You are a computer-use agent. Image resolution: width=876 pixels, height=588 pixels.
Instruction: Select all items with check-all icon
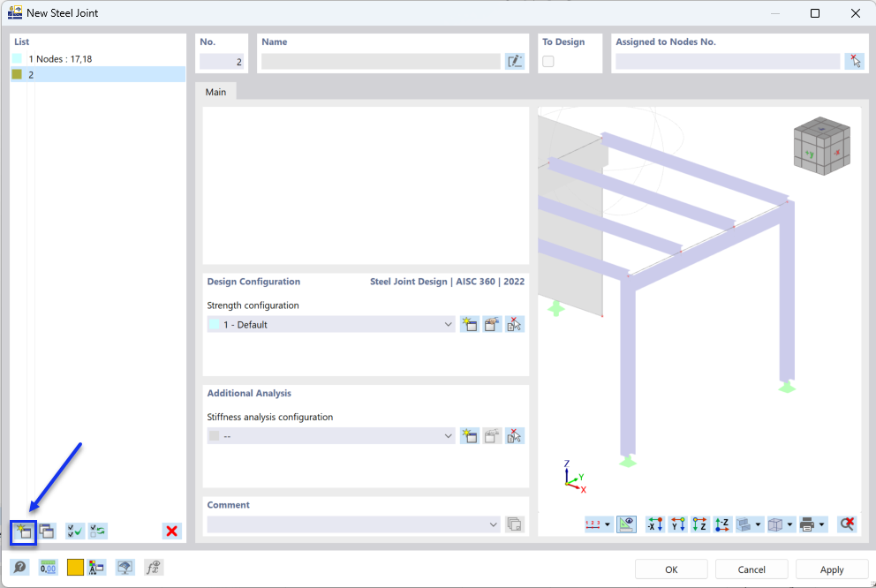tap(75, 531)
